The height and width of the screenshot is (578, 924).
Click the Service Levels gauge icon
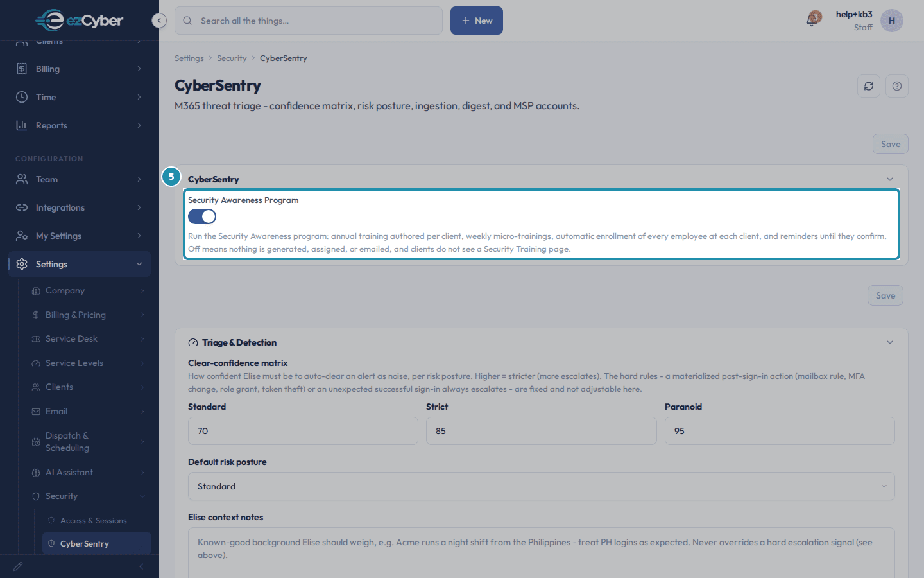tap(36, 363)
